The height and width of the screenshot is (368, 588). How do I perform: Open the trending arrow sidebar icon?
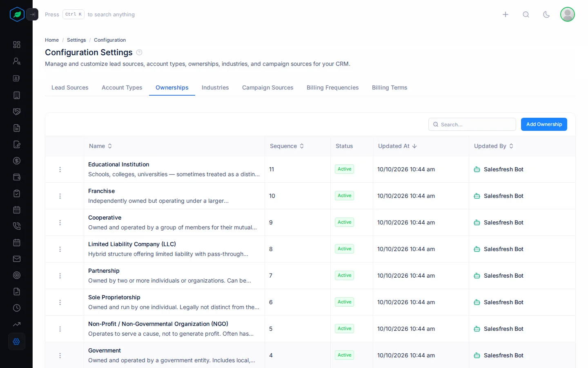point(17,324)
